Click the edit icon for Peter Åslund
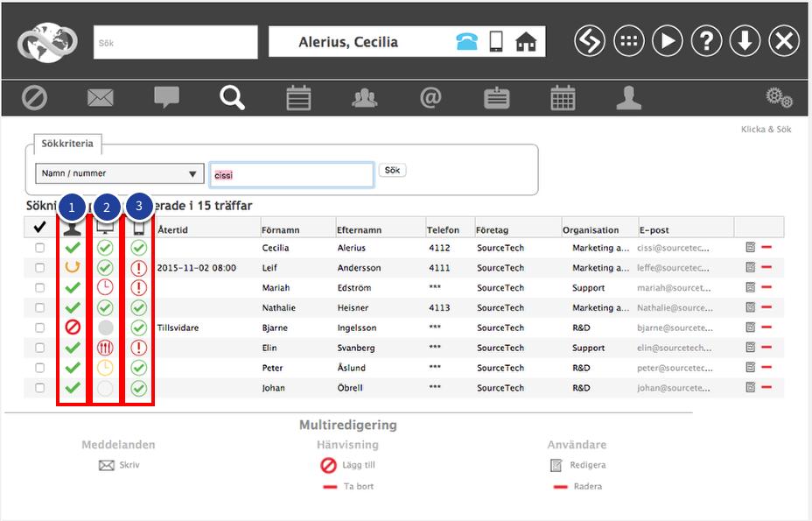 [751, 367]
